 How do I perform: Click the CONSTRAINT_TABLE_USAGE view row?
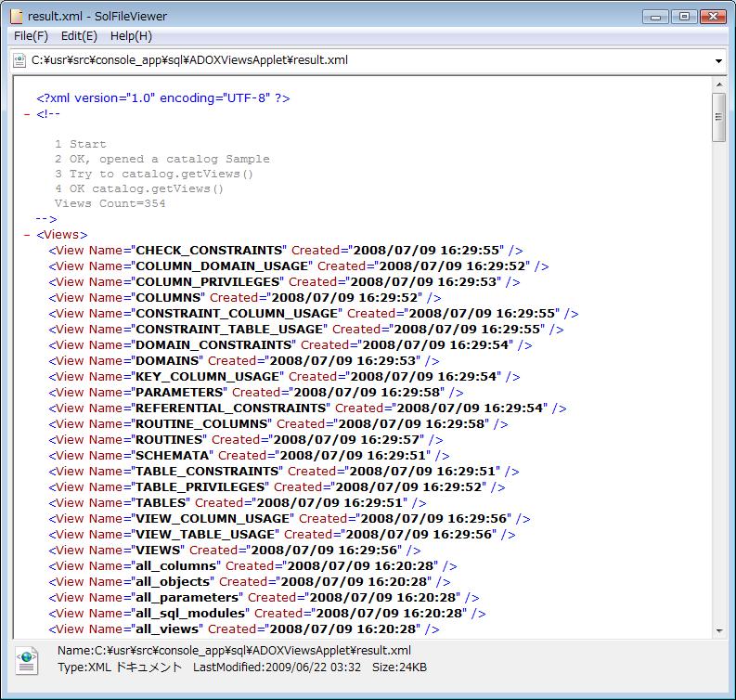tap(306, 330)
